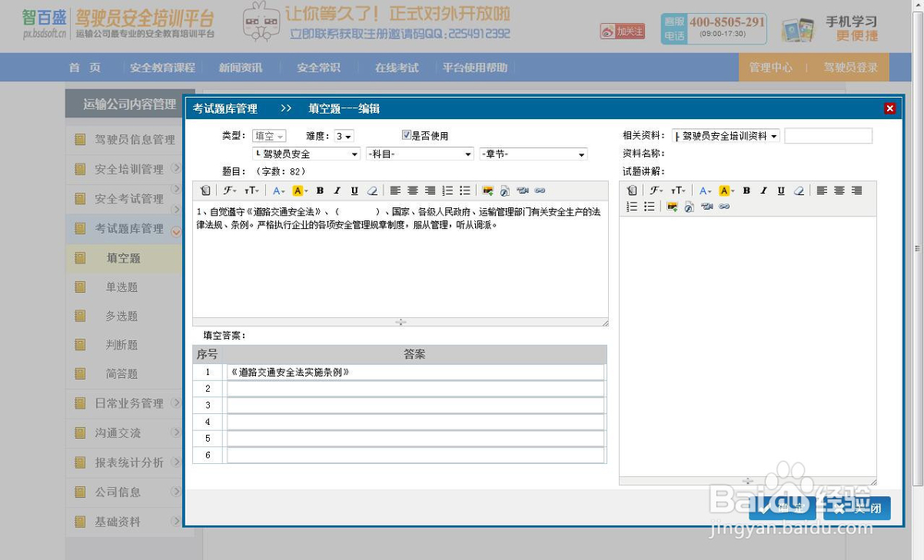Insert image in question editor
The height and width of the screenshot is (560, 924).
[488, 190]
